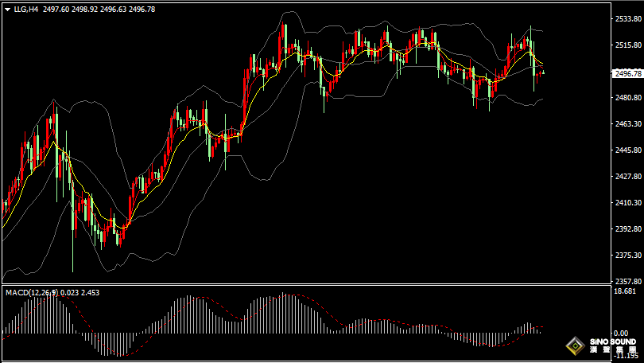Click the Sino Sound diamond logo icon
Screen dimensions: 644x363
click(574, 346)
